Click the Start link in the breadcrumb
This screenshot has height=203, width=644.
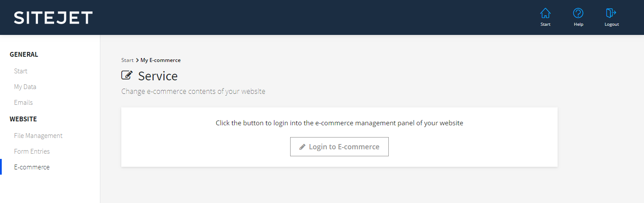click(x=127, y=60)
